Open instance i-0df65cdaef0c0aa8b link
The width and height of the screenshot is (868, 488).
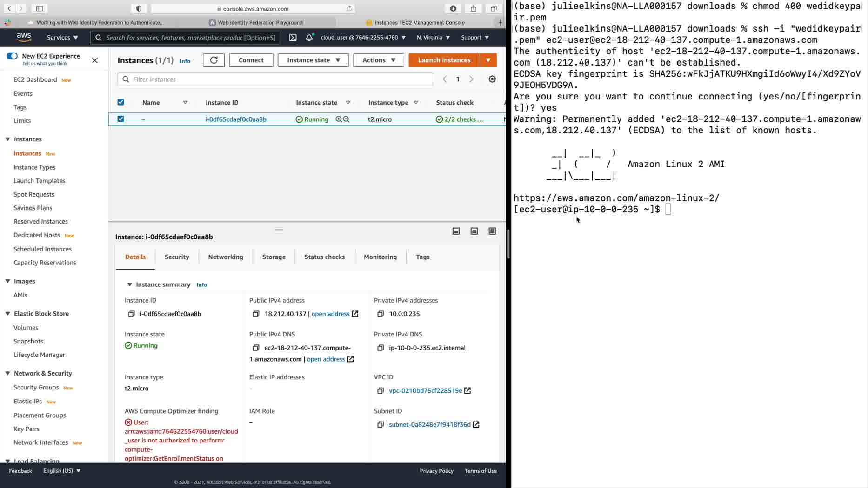pos(236,119)
